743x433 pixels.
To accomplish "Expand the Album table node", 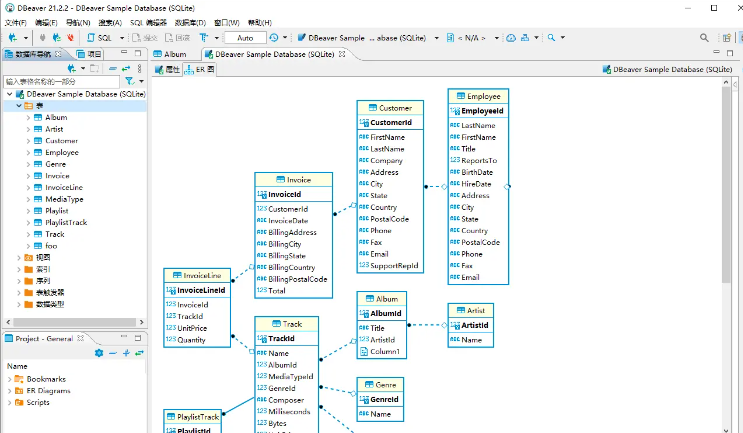I will 28,117.
